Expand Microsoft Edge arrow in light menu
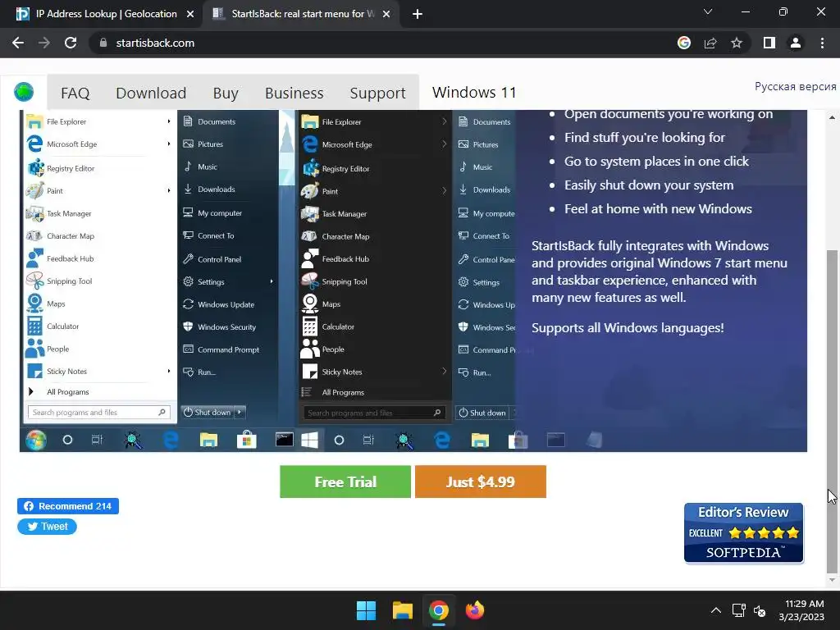Screen dimensions: 840x630 point(169,144)
